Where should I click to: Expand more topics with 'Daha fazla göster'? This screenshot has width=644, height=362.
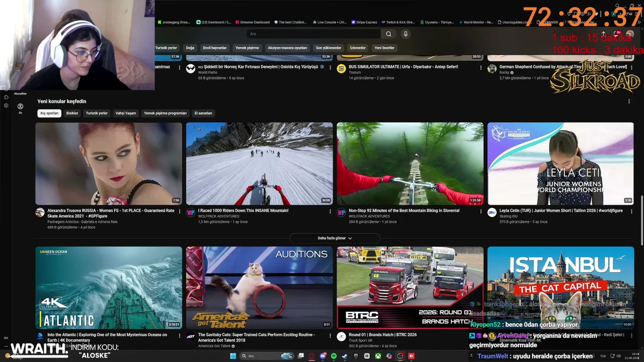pyautogui.click(x=335, y=238)
